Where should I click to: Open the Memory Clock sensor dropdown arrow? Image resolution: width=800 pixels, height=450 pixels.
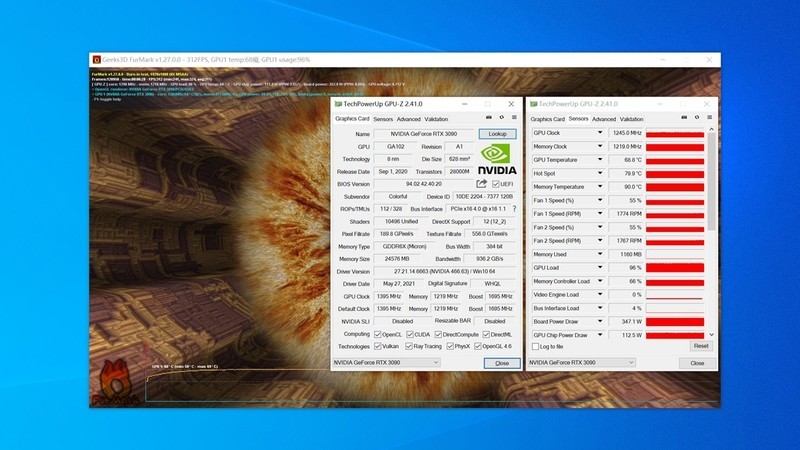(600, 146)
